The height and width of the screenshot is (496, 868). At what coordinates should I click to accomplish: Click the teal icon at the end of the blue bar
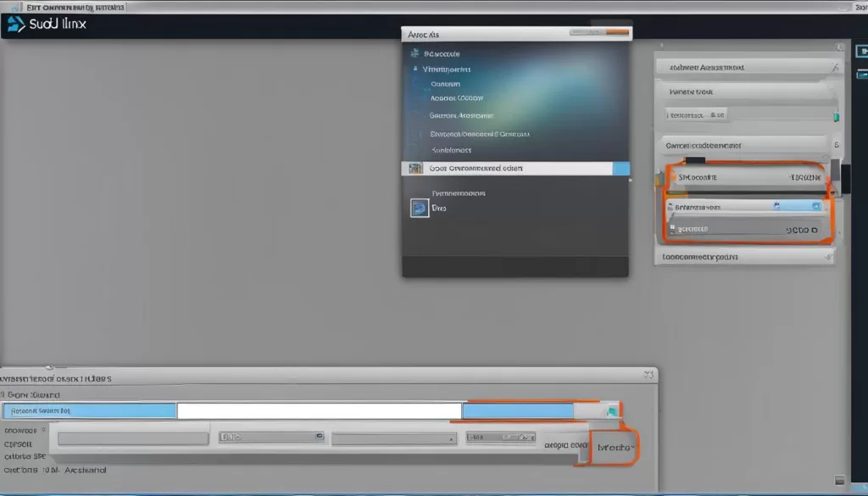pos(611,411)
